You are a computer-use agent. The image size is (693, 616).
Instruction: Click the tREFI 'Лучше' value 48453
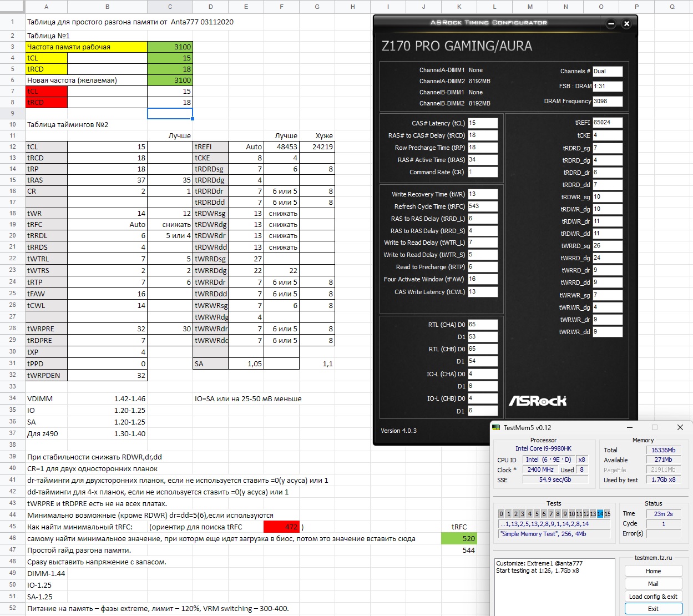(x=281, y=147)
